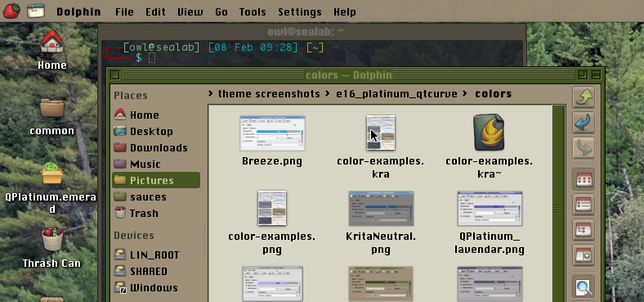Go to Music in Places panel
Viewport: 644px width, 302px height.
point(156,165)
